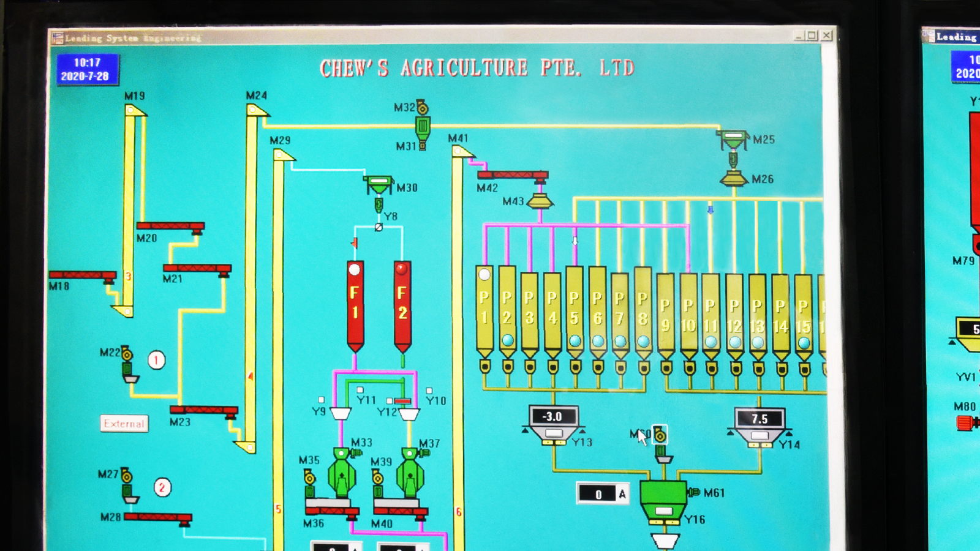Click the M80 red motor, right window
This screenshot has height=551, width=980.
(x=965, y=422)
